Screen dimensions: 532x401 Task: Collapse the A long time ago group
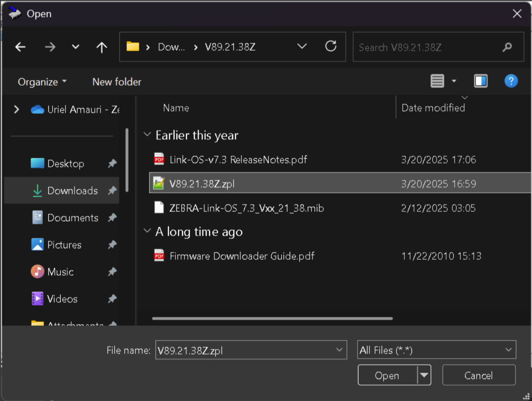pos(147,231)
